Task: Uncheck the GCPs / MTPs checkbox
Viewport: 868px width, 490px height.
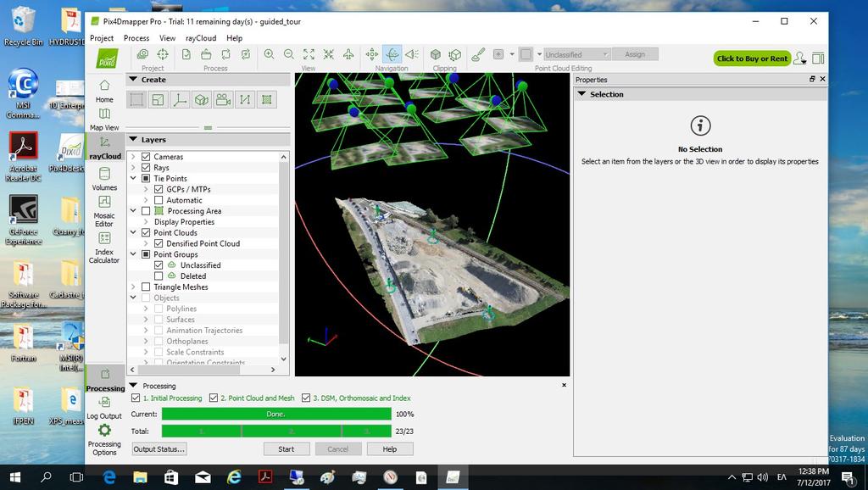Action: 159,189
